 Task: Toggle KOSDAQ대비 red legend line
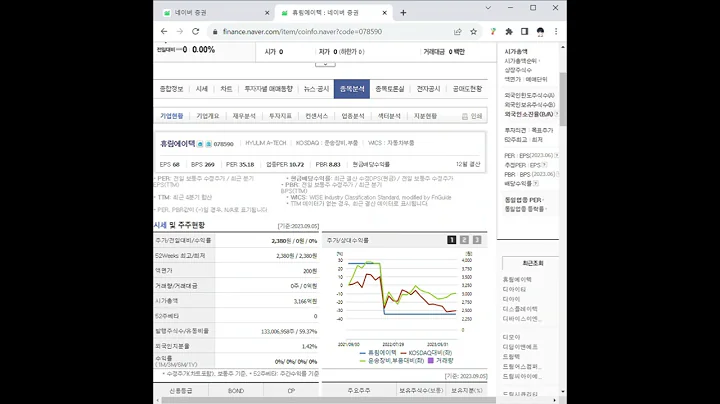coord(427,353)
